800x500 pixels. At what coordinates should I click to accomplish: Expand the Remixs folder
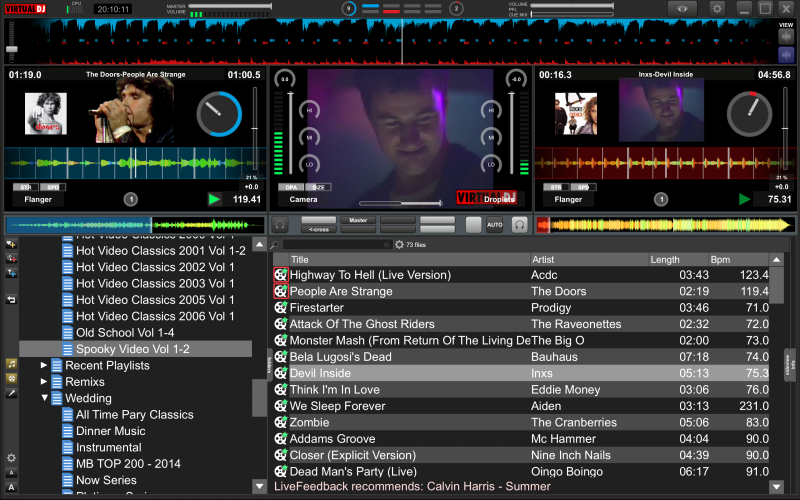pos(44,382)
